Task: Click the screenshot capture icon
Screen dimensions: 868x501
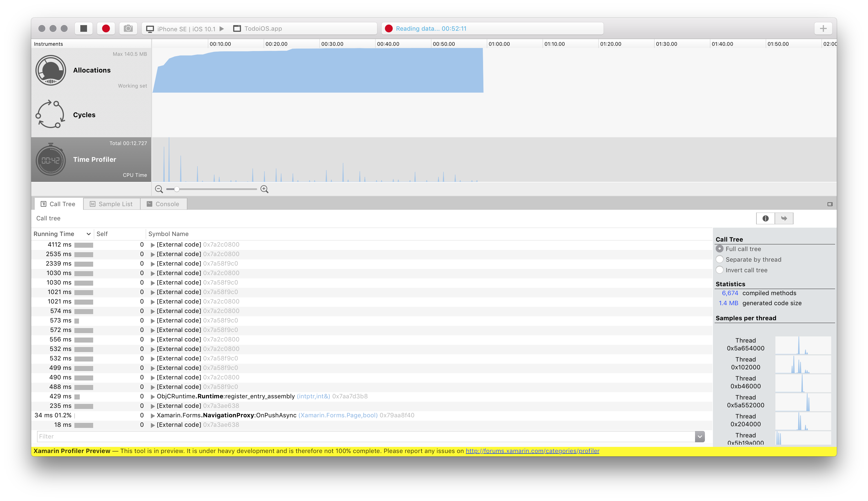Action: pos(127,28)
